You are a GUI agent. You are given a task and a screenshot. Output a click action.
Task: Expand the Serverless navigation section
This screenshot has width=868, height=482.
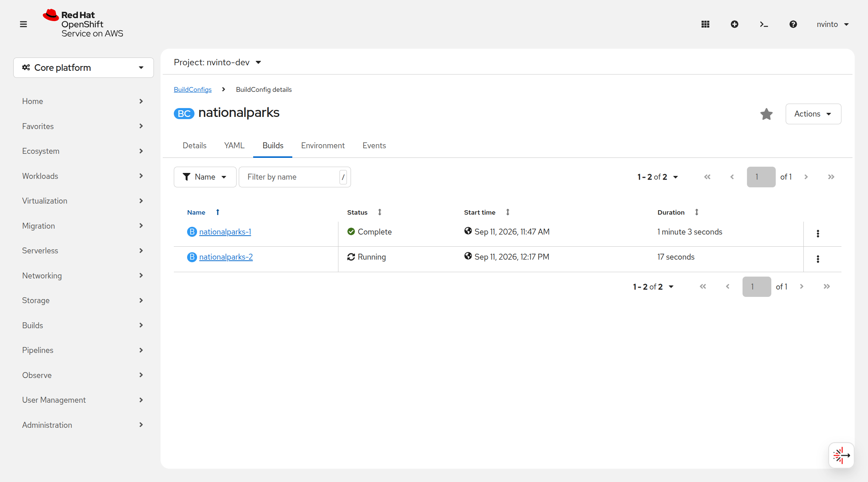click(x=83, y=251)
